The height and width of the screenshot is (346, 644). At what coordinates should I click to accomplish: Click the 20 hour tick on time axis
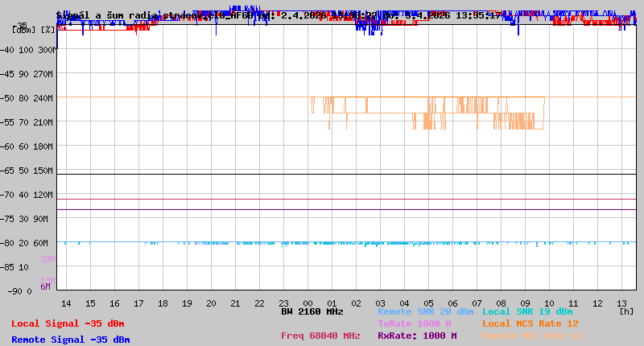(x=211, y=303)
